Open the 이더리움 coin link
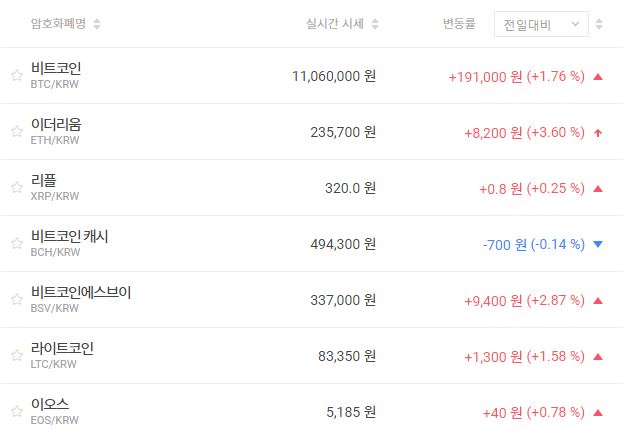623x433 pixels. click(x=56, y=124)
